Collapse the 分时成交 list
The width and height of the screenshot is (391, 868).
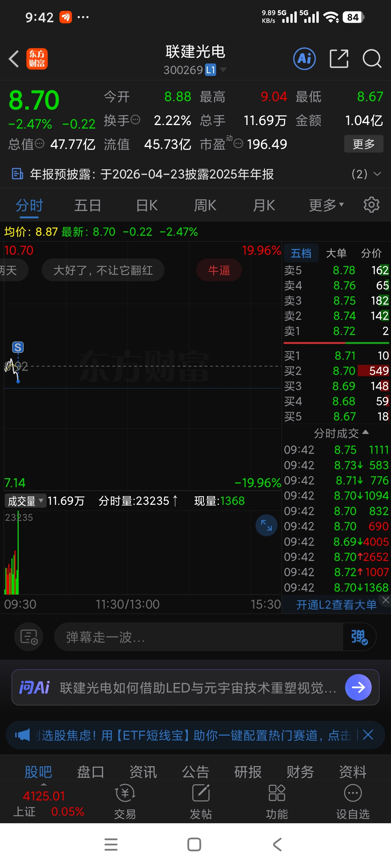[341, 433]
